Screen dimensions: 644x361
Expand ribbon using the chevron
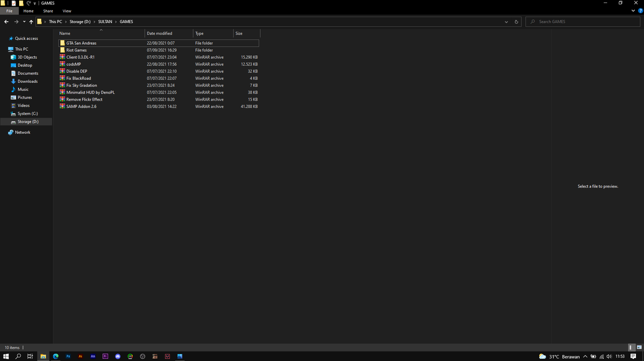coord(632,11)
